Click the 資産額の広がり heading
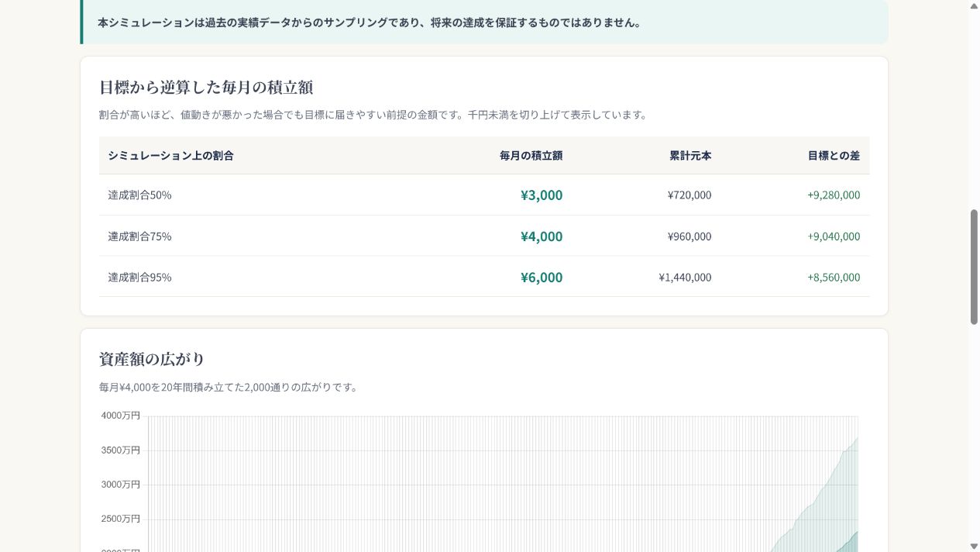This screenshot has width=980, height=552. tap(152, 359)
